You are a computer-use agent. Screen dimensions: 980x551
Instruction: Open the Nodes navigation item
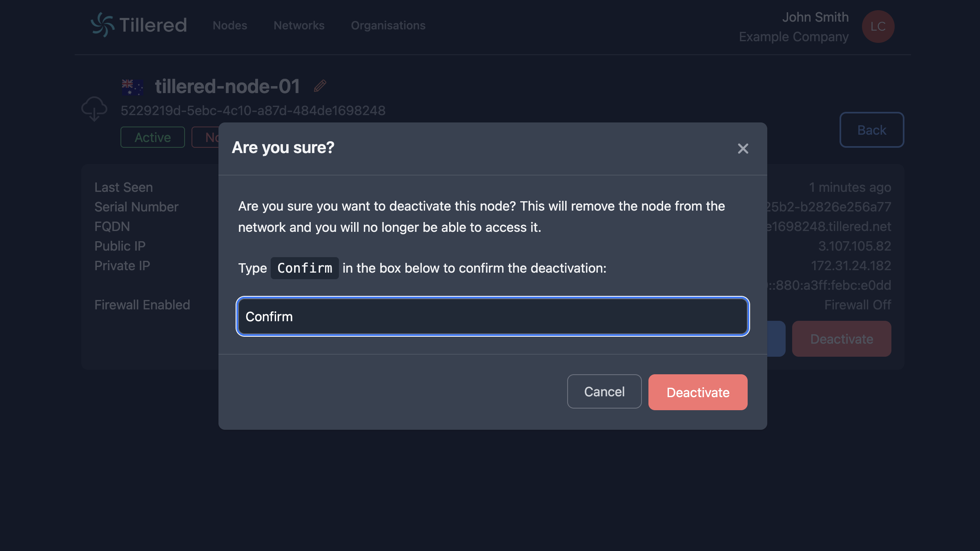(229, 25)
